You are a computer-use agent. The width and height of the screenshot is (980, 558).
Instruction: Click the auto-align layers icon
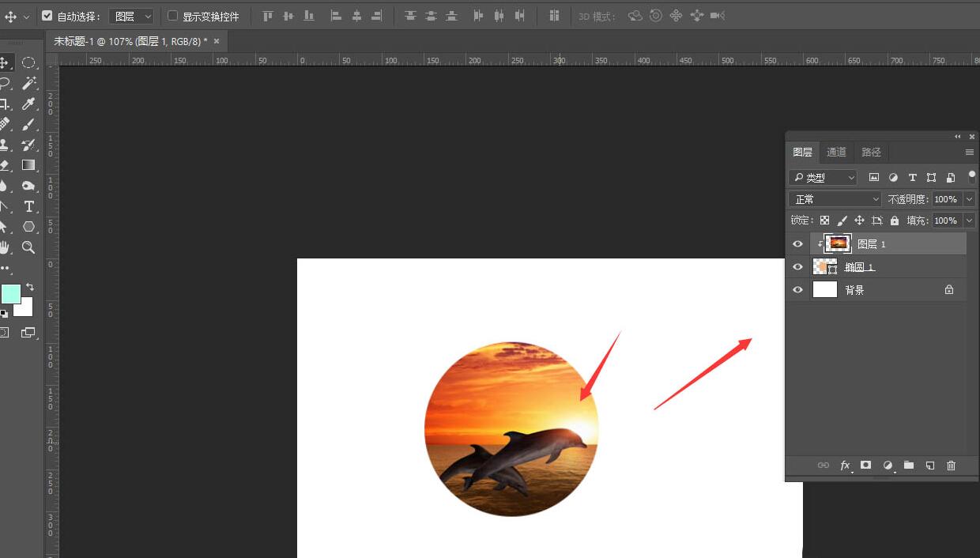click(554, 16)
